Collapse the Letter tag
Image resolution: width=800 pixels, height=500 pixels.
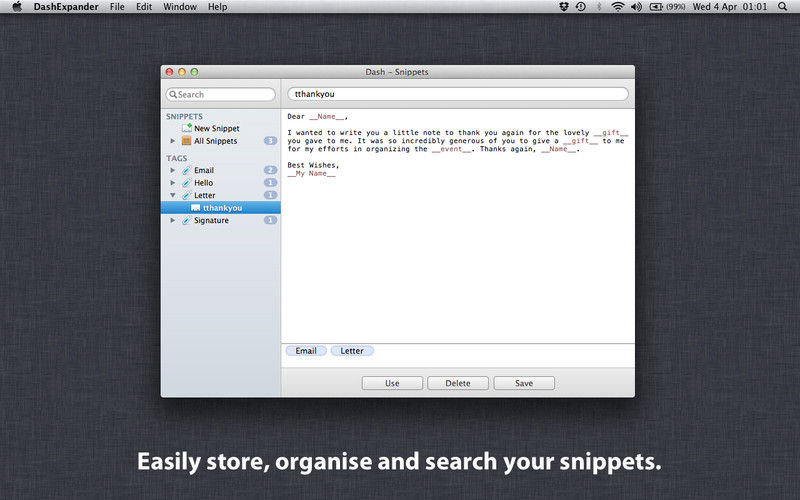point(172,195)
